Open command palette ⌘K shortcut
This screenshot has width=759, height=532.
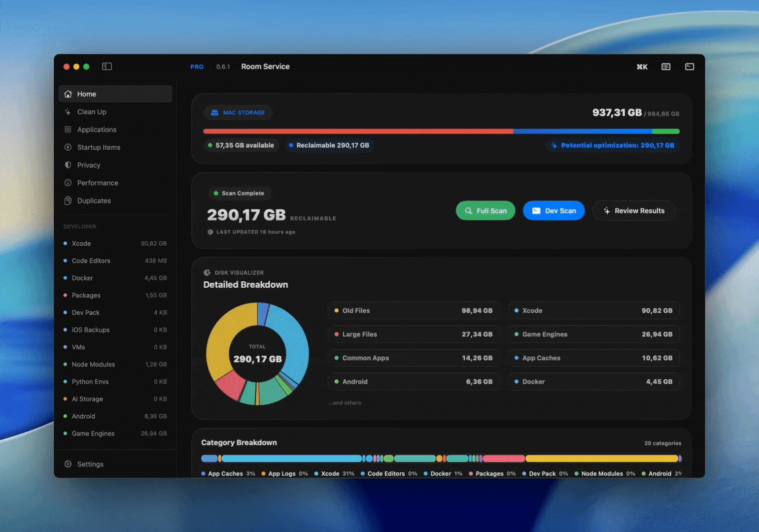(x=642, y=66)
